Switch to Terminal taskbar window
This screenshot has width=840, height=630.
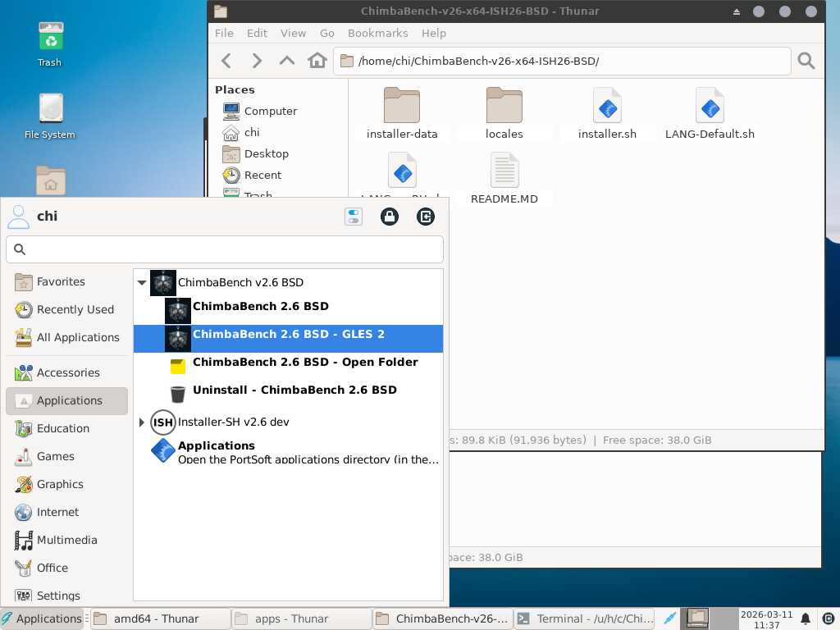pos(584,619)
